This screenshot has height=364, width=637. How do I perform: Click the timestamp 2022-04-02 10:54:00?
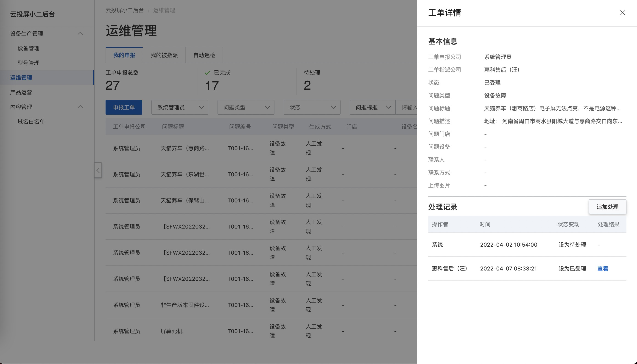508,245
